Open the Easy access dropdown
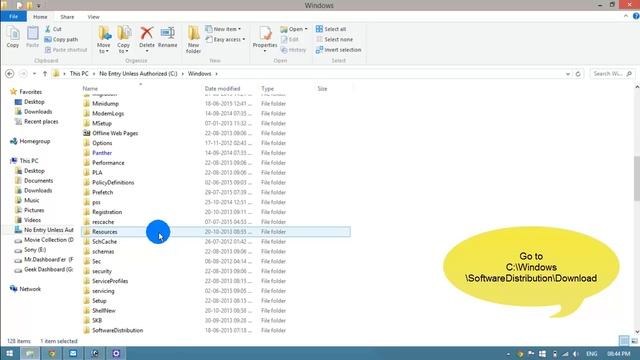The image size is (640, 360). coord(225,40)
